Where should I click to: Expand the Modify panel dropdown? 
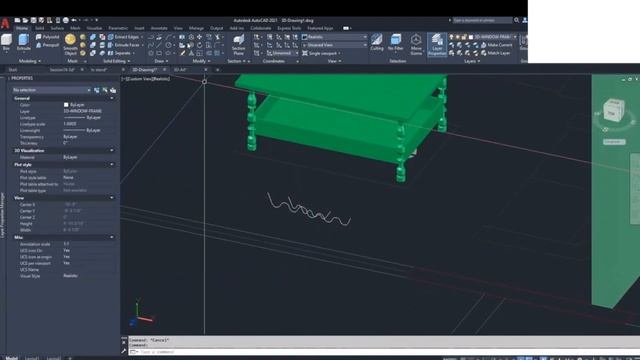pyautogui.click(x=201, y=61)
